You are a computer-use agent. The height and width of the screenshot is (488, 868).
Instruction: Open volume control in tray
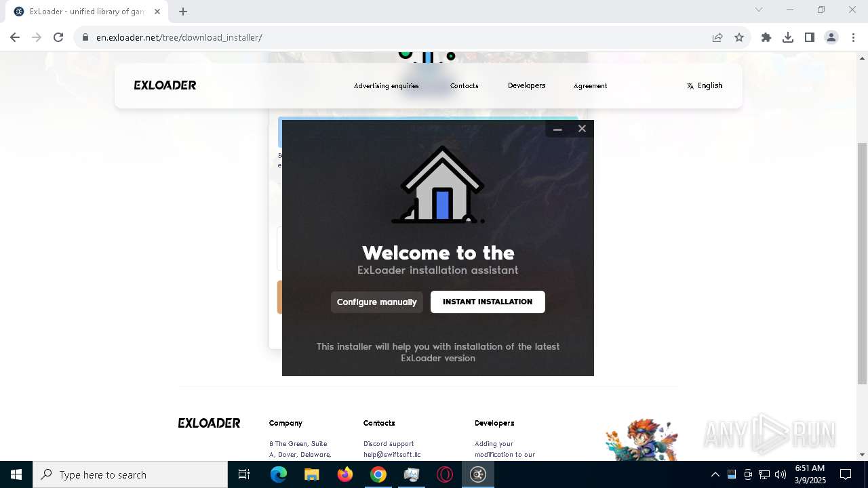coord(781,474)
